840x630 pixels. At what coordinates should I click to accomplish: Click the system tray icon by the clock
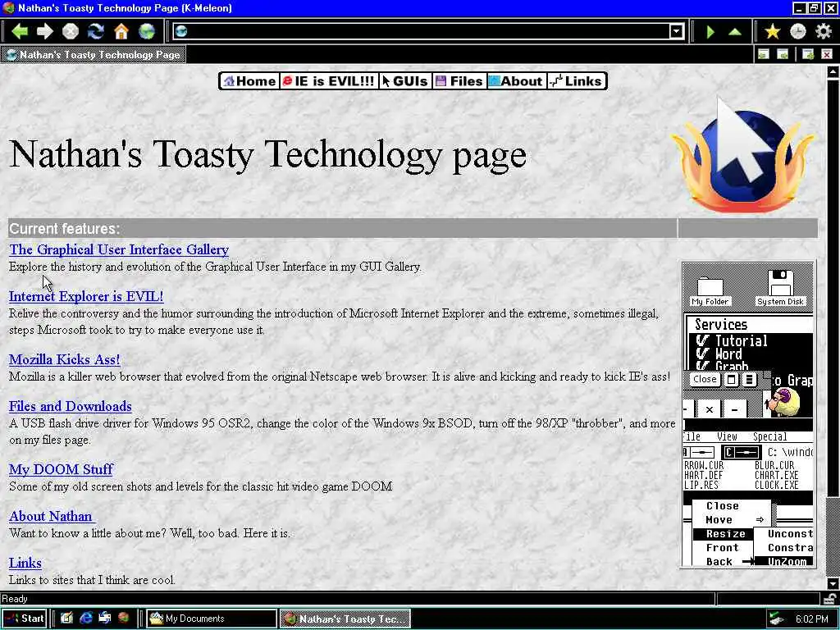click(x=776, y=619)
